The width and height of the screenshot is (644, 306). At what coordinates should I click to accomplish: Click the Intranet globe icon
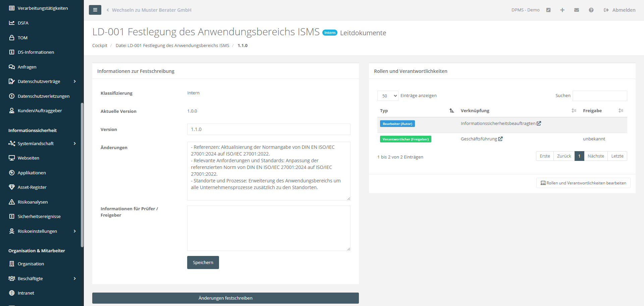pyautogui.click(x=12, y=293)
